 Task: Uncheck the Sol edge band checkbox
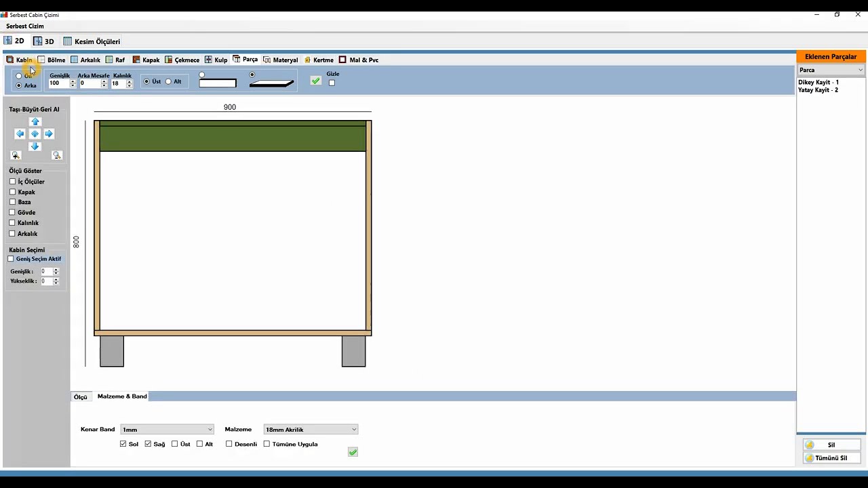click(123, 444)
